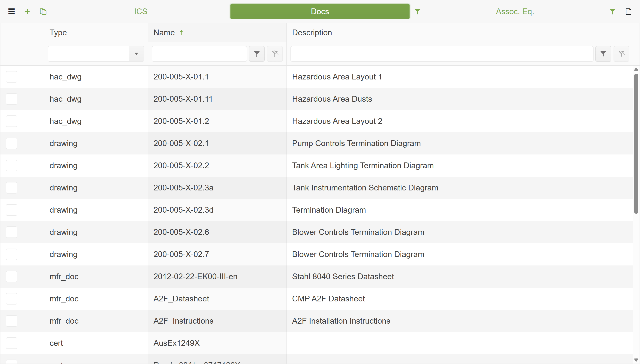Focus the Description filter text field
640x364 pixels.
442,54
